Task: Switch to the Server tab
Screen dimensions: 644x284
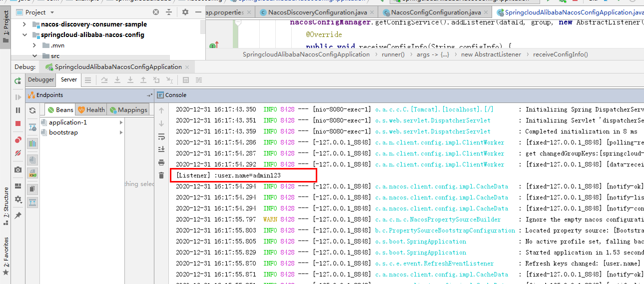Action: pos(69,79)
